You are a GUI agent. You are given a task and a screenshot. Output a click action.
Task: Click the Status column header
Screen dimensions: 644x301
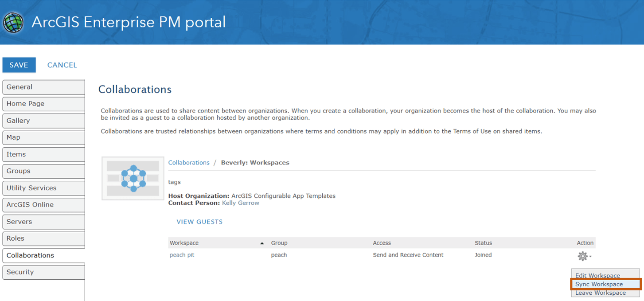coord(484,243)
